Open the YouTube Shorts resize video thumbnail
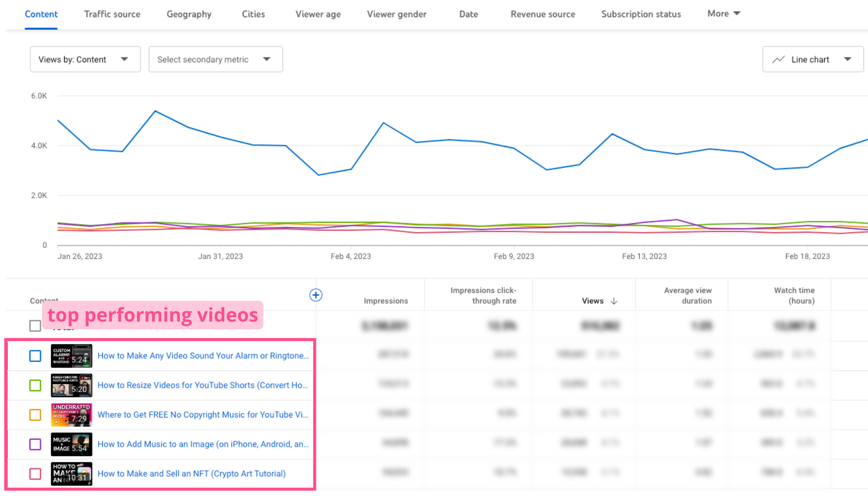Viewport: 868px width, 496px height. (71, 385)
